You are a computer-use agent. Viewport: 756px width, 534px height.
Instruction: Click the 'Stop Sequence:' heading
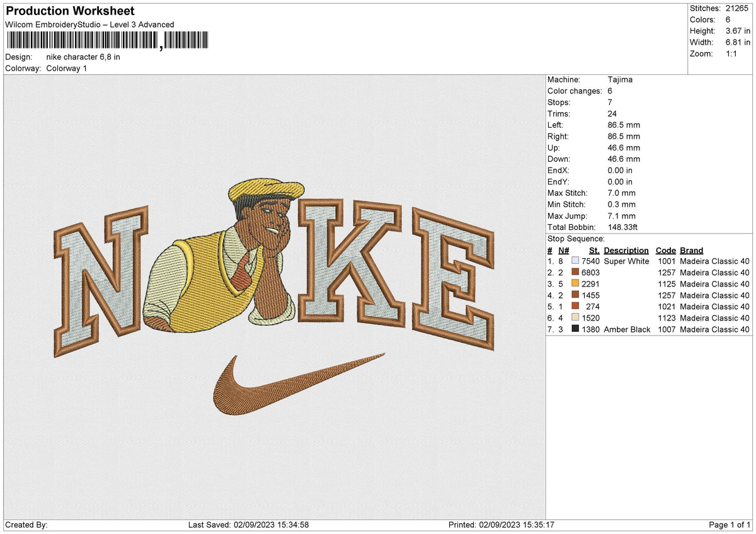tap(576, 239)
